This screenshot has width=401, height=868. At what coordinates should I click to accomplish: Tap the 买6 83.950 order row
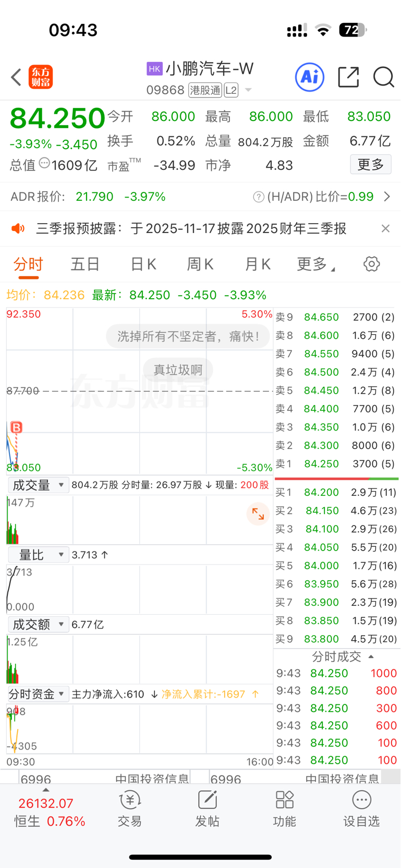(x=336, y=584)
